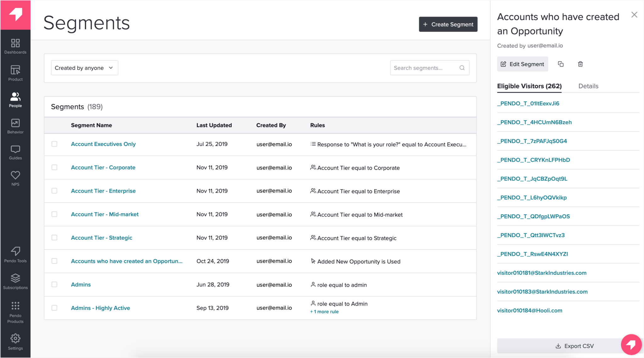Select the Pendo Tools icon
This screenshot has height=358, width=644.
pyautogui.click(x=15, y=254)
